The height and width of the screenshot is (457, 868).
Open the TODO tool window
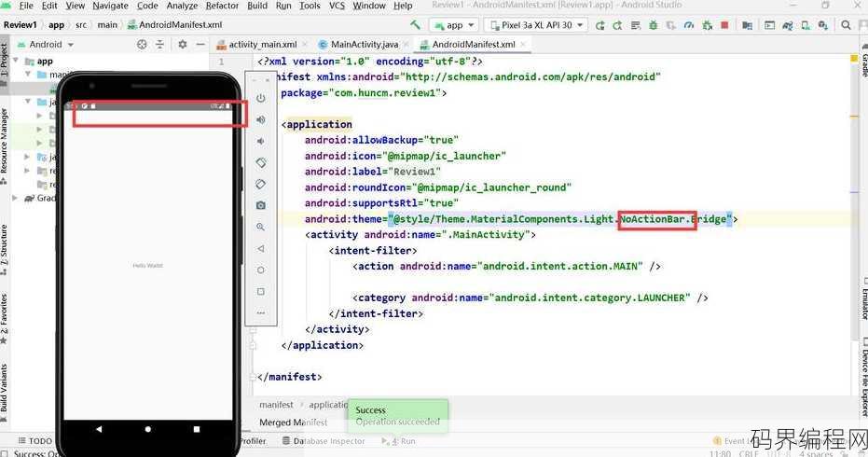click(34, 441)
